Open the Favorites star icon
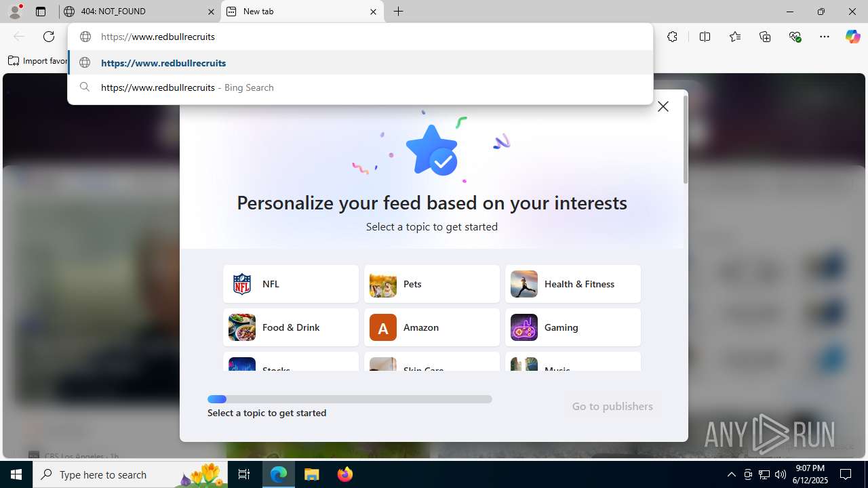This screenshot has width=868, height=488. pyautogui.click(x=735, y=37)
